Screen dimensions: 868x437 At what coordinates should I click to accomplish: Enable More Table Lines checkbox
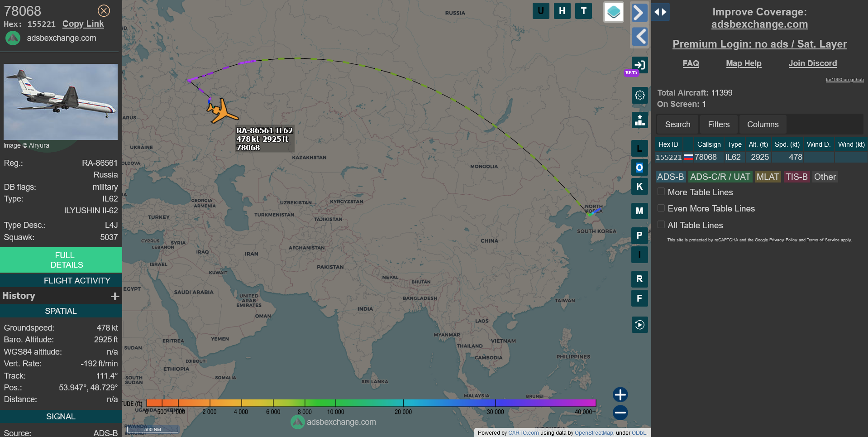tap(661, 192)
